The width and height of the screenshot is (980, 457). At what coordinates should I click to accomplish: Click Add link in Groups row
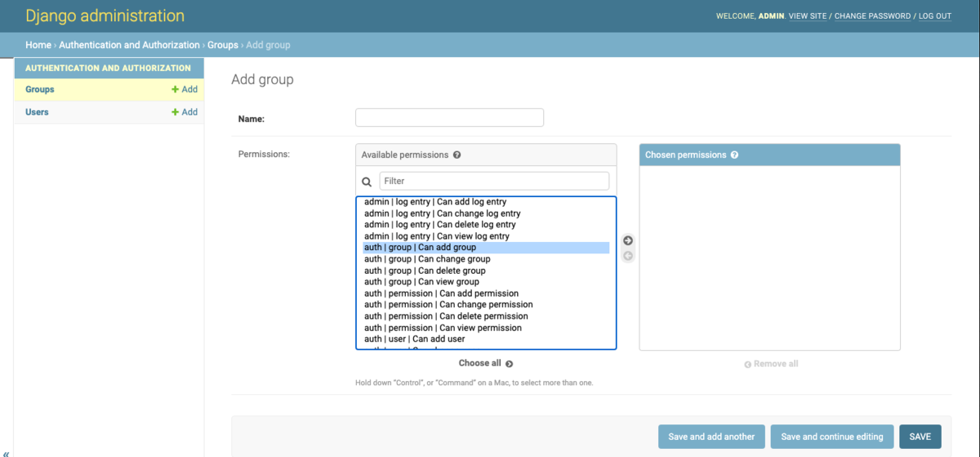[185, 90]
